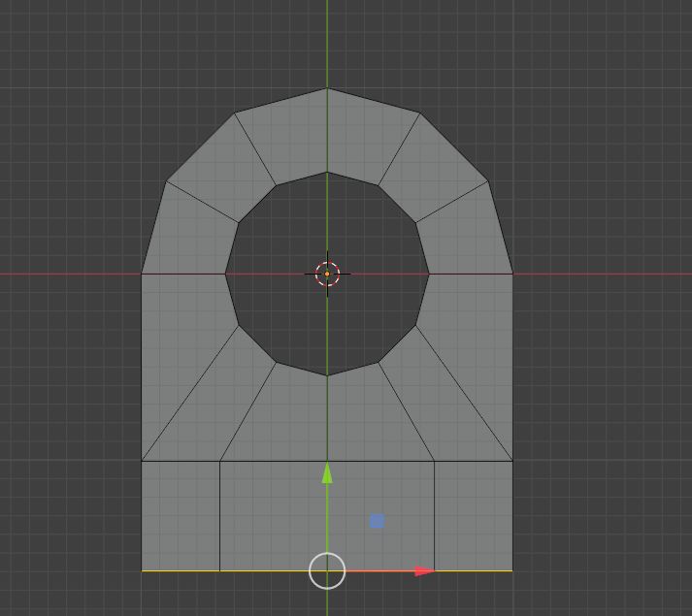Select the leftmost vertex of the circular hole
692x616 pixels.
click(x=225, y=274)
